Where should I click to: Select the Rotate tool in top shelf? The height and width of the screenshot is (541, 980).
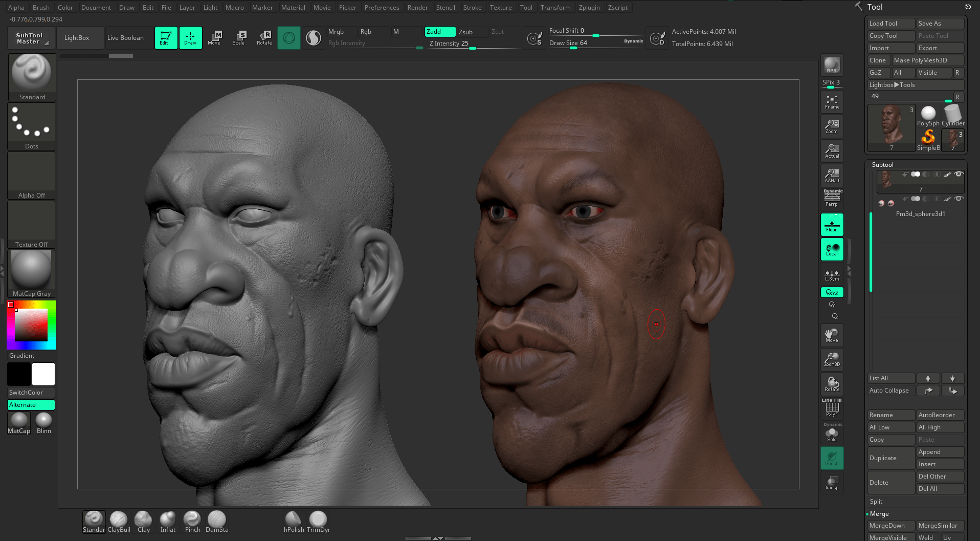pyautogui.click(x=264, y=38)
